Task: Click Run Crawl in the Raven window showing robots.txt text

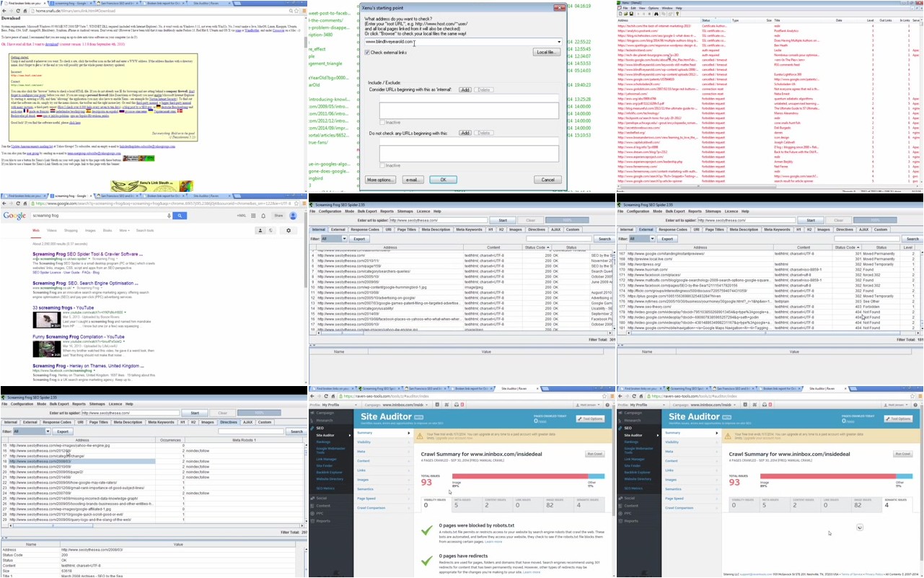Action: pos(595,454)
